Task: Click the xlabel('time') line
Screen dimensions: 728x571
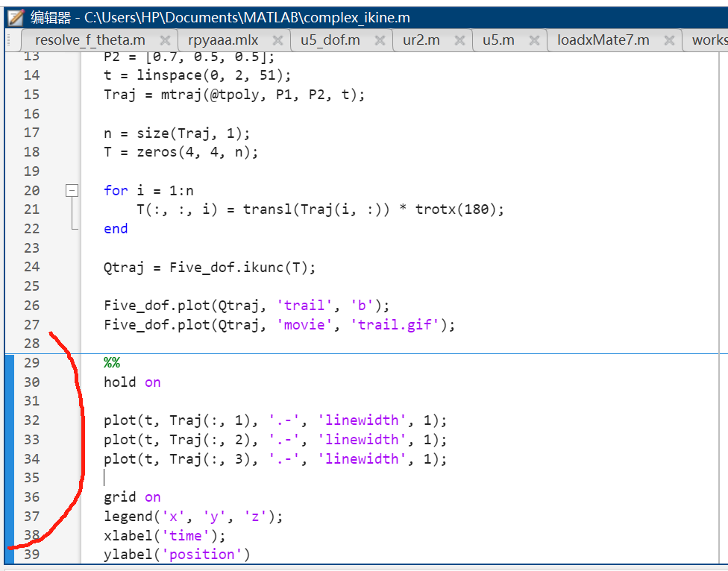Action: [x=165, y=536]
